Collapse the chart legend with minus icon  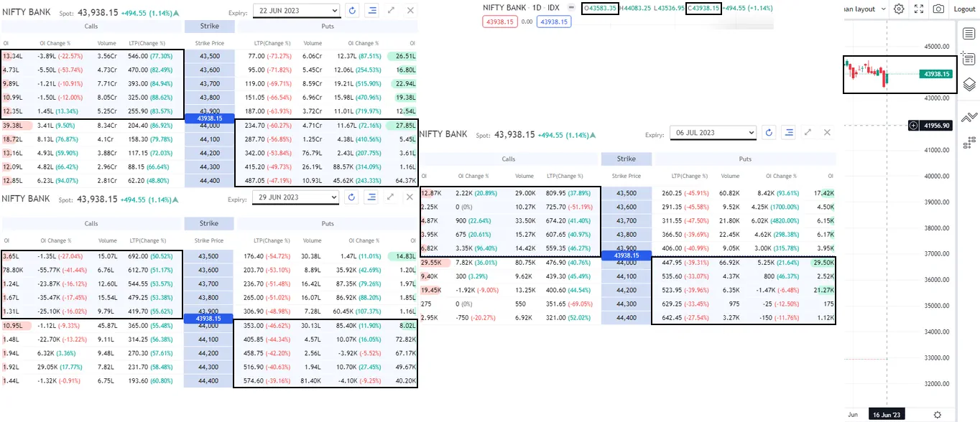pyautogui.click(x=571, y=8)
